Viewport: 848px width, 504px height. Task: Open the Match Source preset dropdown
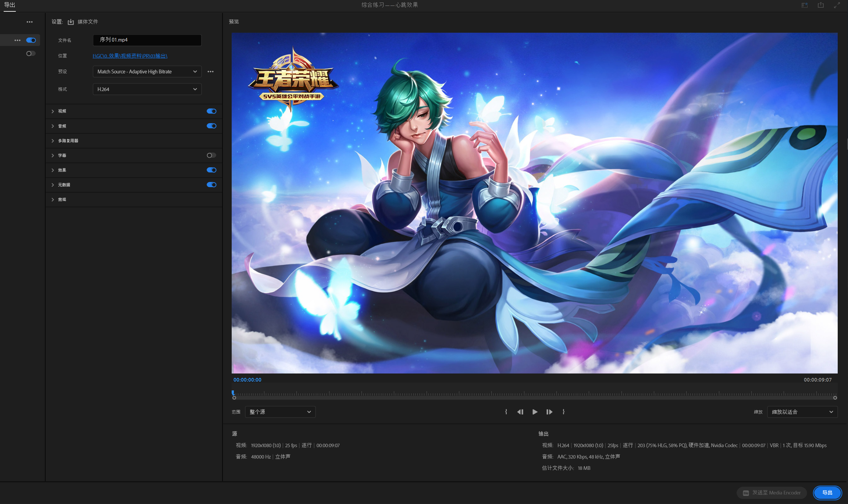point(147,72)
